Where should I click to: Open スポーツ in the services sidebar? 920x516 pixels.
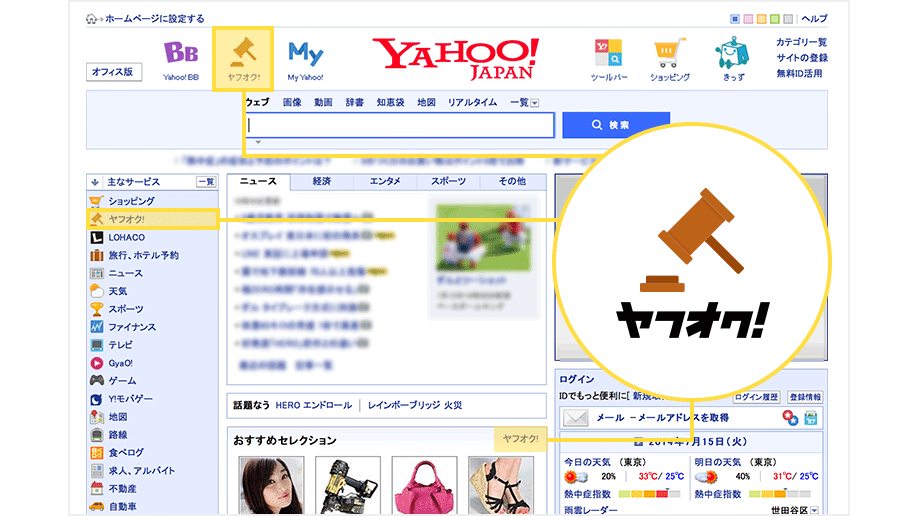click(x=126, y=309)
